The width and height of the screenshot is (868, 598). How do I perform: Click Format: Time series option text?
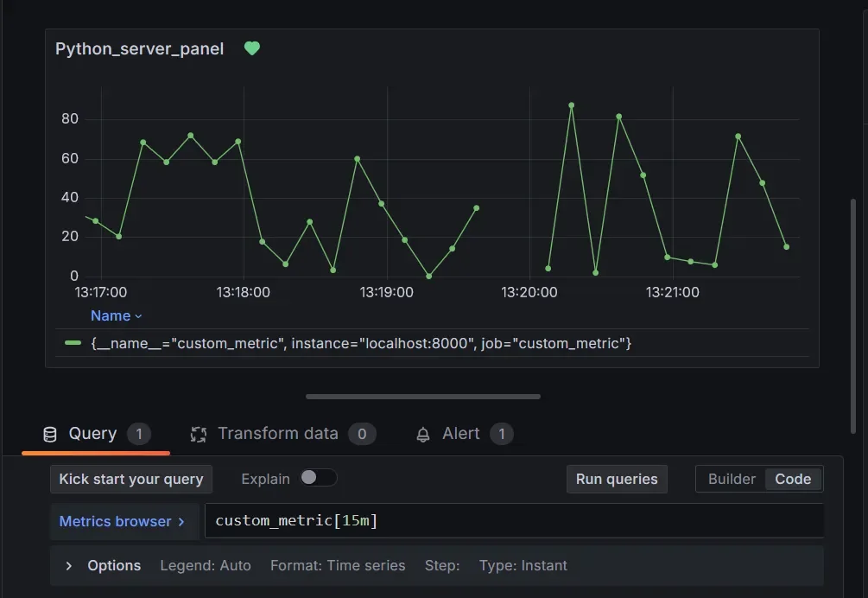coord(338,566)
